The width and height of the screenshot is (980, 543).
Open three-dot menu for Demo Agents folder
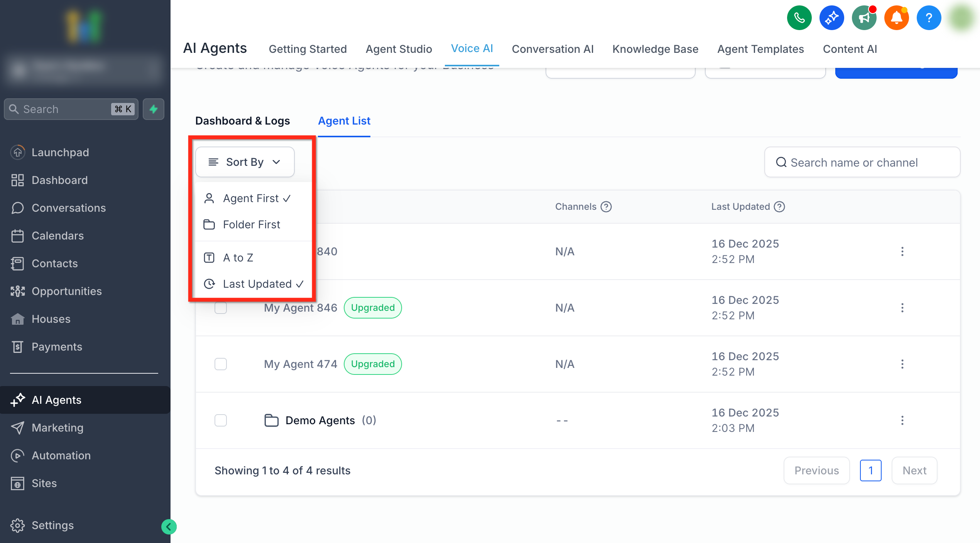pyautogui.click(x=902, y=420)
